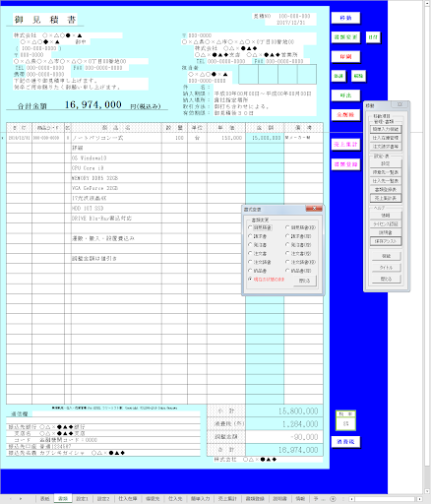The image size is (431, 504).
Task: Click the add new sheet plus icon
Action: pos(333,499)
